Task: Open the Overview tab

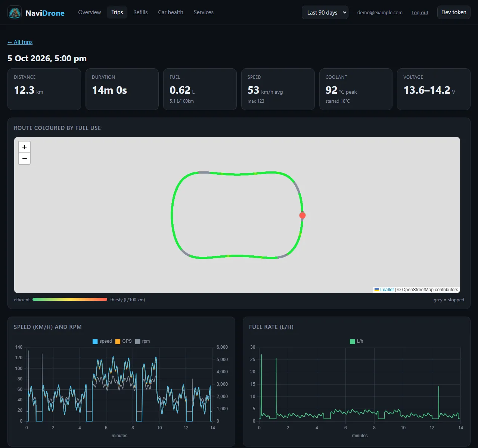Action: (90, 12)
